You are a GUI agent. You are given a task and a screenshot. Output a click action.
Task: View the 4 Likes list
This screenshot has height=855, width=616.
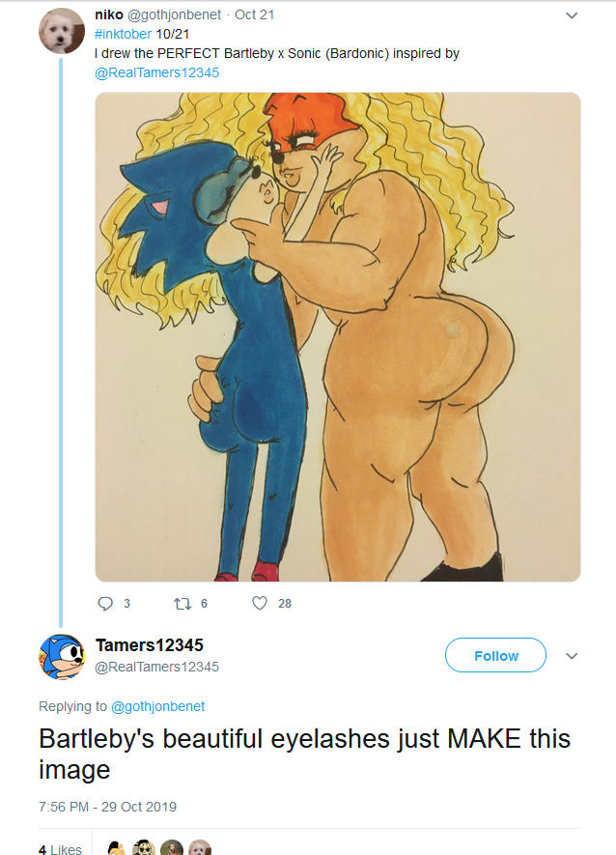60,849
